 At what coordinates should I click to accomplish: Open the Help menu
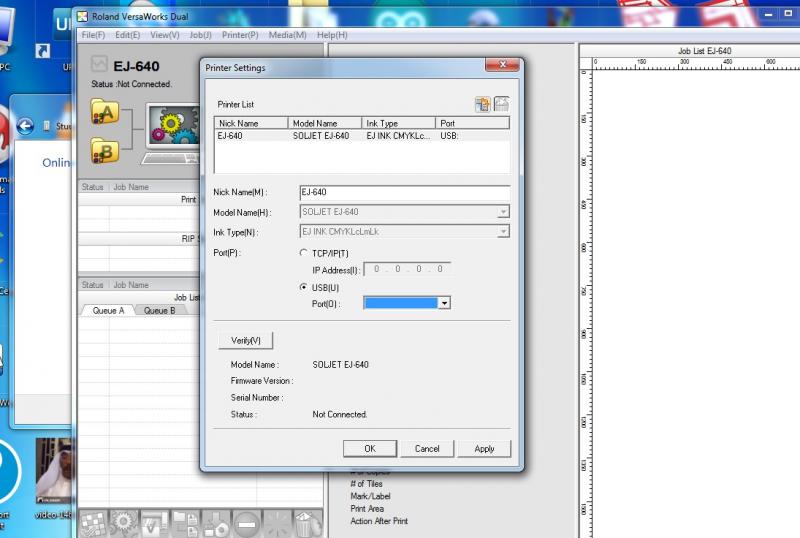pyautogui.click(x=332, y=35)
